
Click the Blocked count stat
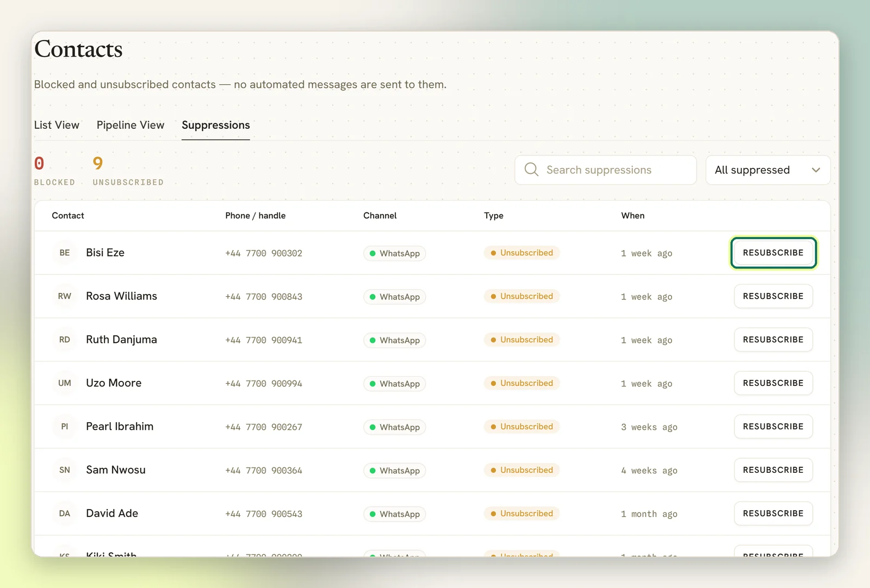[54, 171]
